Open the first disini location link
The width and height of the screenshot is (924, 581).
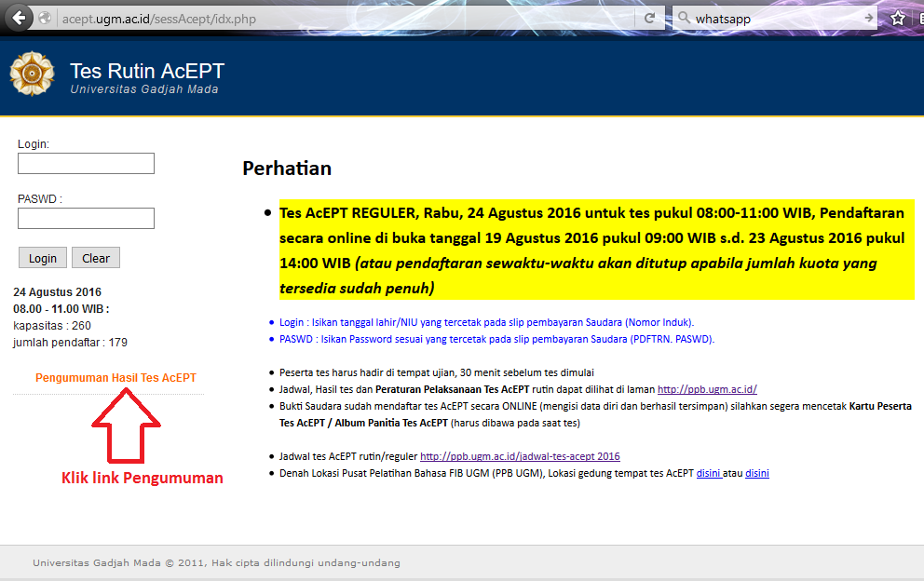709,473
